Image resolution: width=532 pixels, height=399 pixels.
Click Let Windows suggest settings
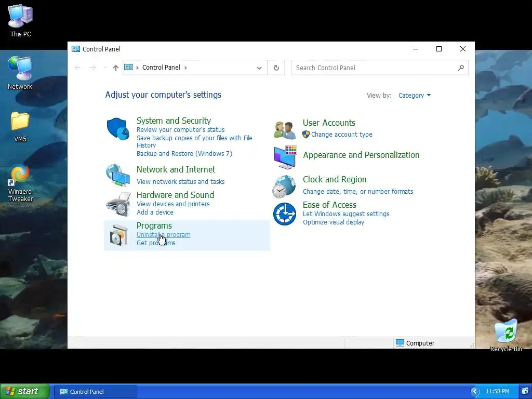346,214
